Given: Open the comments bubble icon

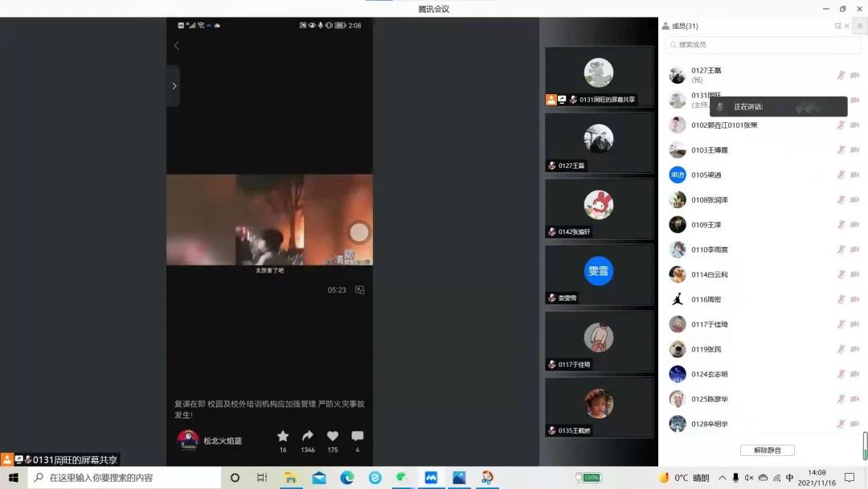Looking at the screenshot, I should point(358,436).
